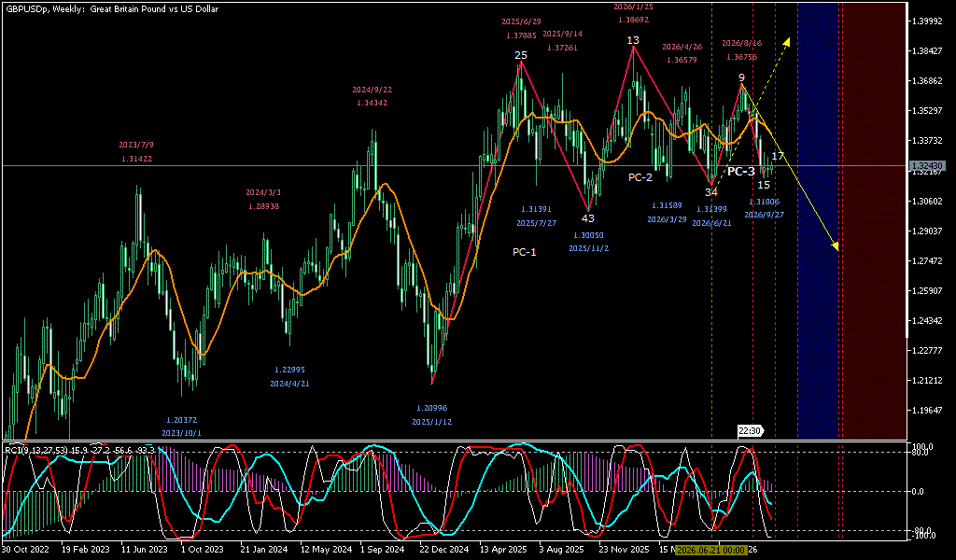Click the 1.36579 price annotation

click(682, 60)
